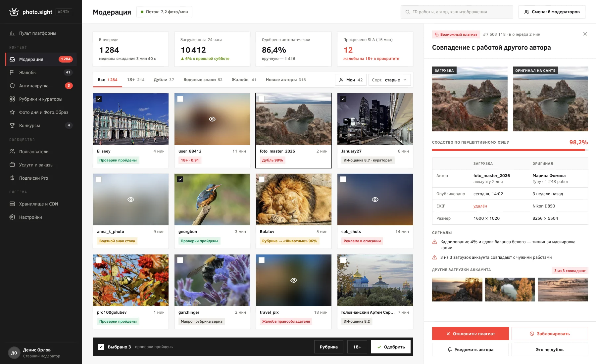Reveal blurred travel_pix photo eye icon
The width and height of the screenshot is (596, 364).
pos(294,280)
